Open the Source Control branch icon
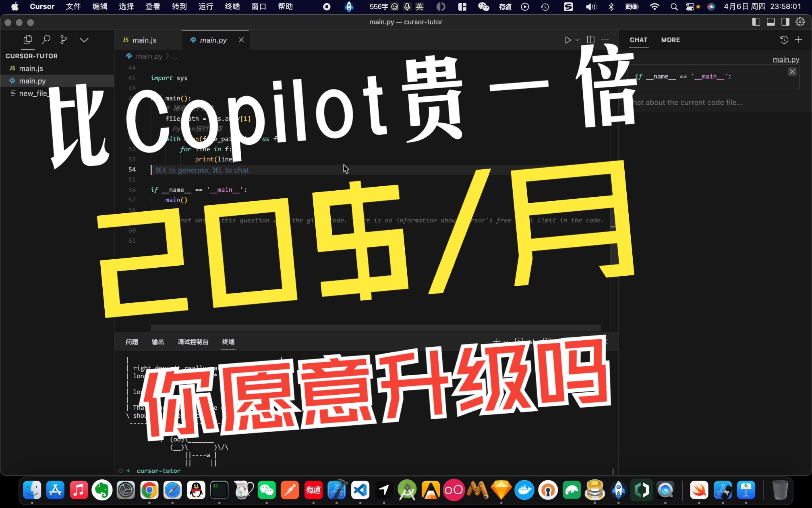This screenshot has height=508, width=812. click(x=64, y=40)
